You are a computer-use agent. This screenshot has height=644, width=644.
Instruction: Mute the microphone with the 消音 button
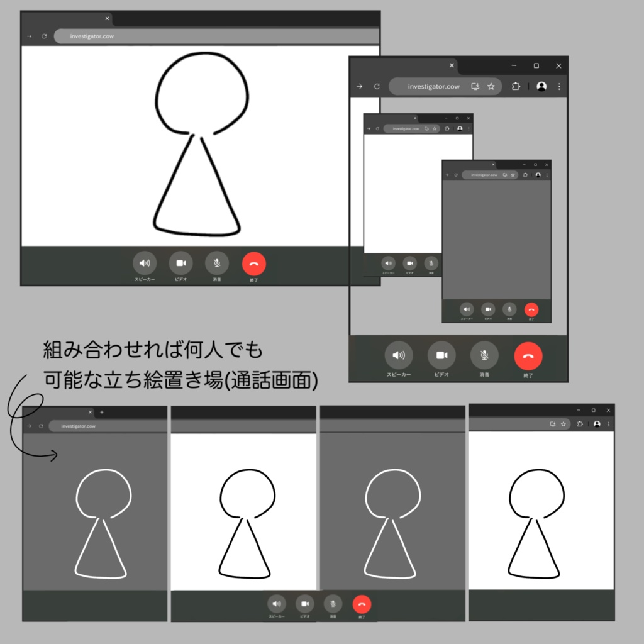tap(483, 355)
